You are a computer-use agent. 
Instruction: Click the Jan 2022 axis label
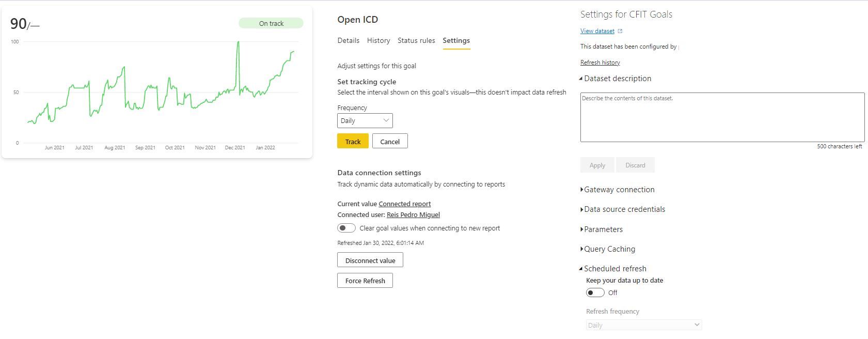pyautogui.click(x=265, y=148)
